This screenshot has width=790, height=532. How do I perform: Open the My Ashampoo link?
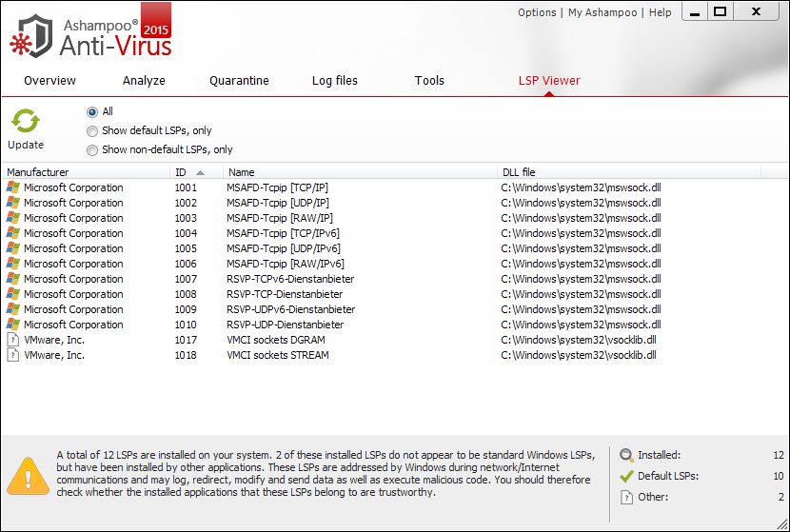[602, 12]
